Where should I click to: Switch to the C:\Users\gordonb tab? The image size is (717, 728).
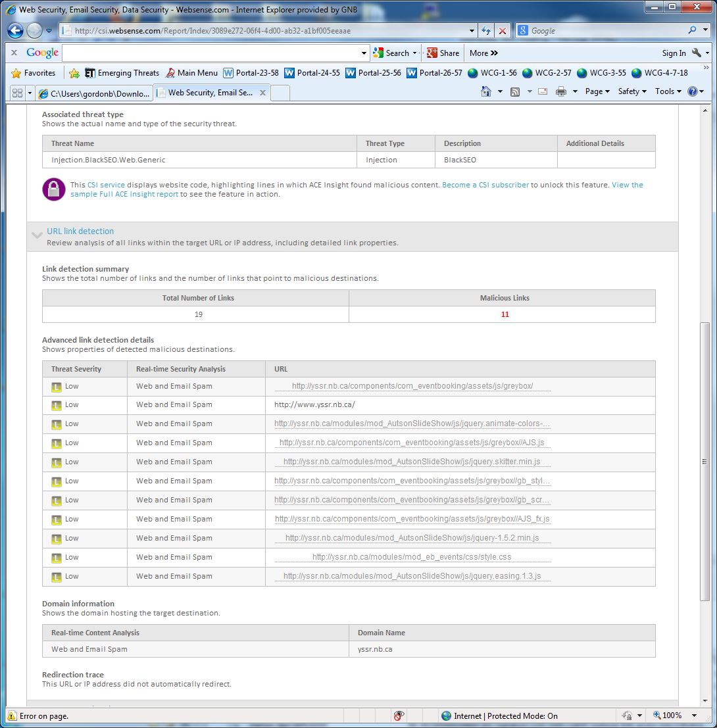(x=94, y=93)
